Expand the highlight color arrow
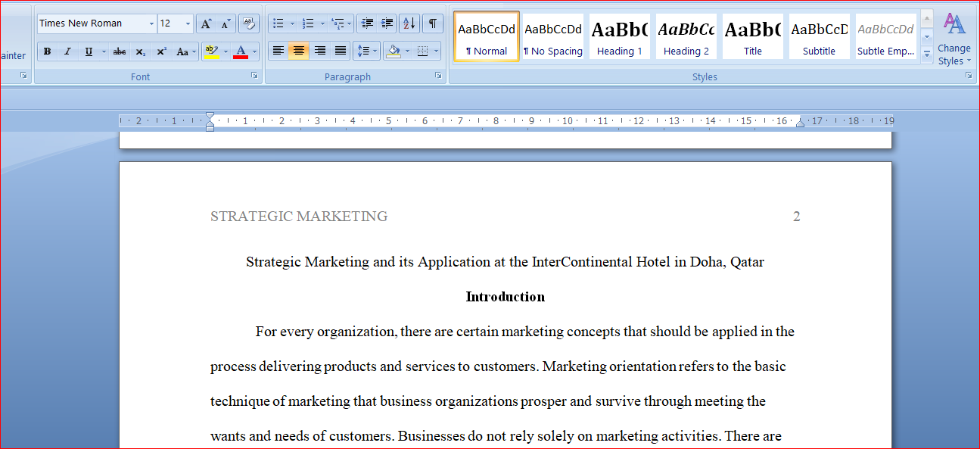The width and height of the screenshot is (980, 449). click(226, 51)
